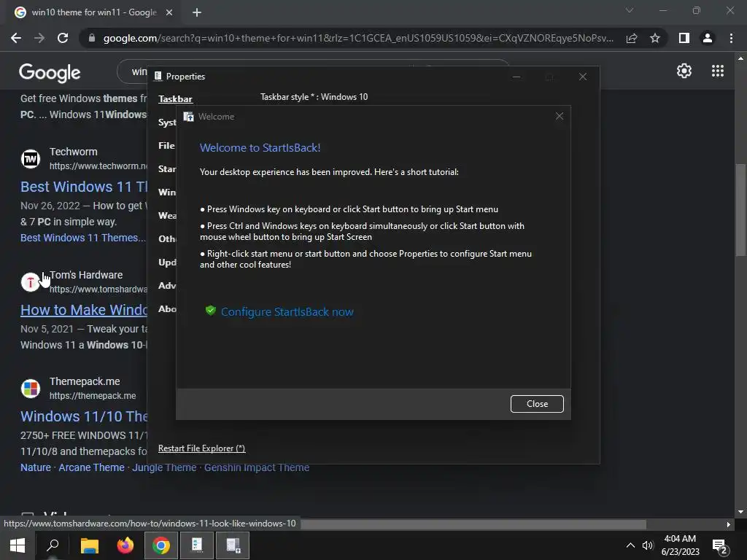Screen dimensions: 747x560
Task: Click the Techworm site favicon
Action: point(31,158)
